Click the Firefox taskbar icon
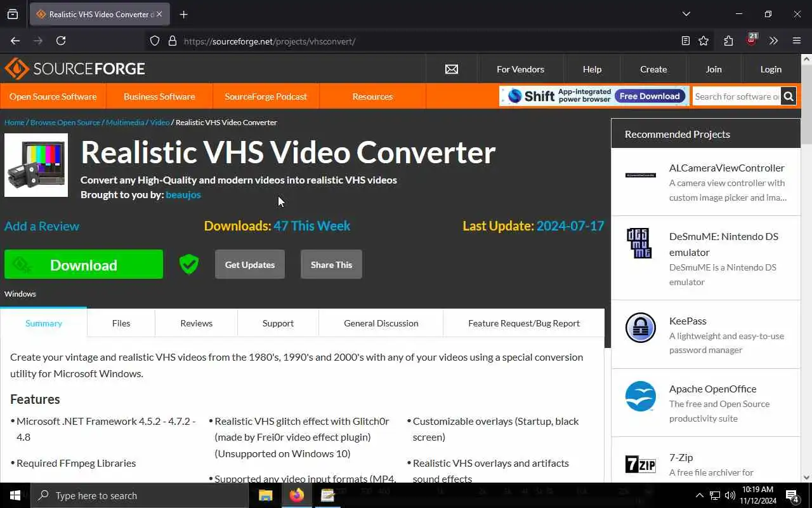The image size is (812, 508). tap(296, 495)
